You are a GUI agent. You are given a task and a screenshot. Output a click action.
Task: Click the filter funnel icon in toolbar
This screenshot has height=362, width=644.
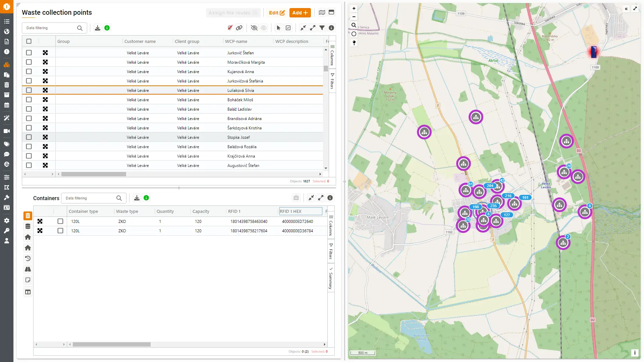(322, 28)
